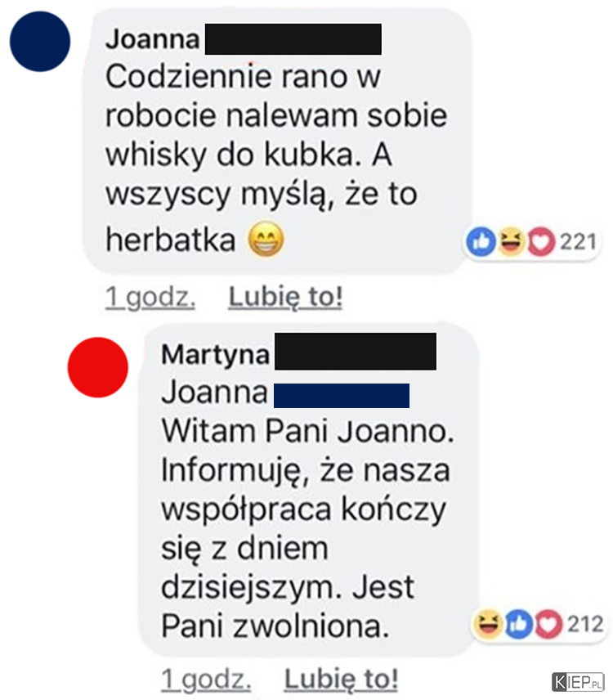Screen dimensions: 613x700
Task: Open the 212 reactions count
Action: point(585,623)
